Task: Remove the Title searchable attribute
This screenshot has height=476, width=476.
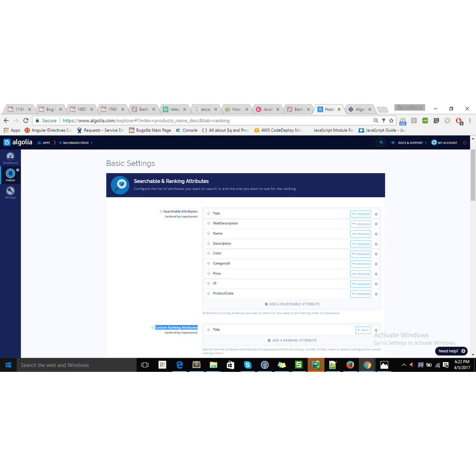Action: tap(376, 214)
